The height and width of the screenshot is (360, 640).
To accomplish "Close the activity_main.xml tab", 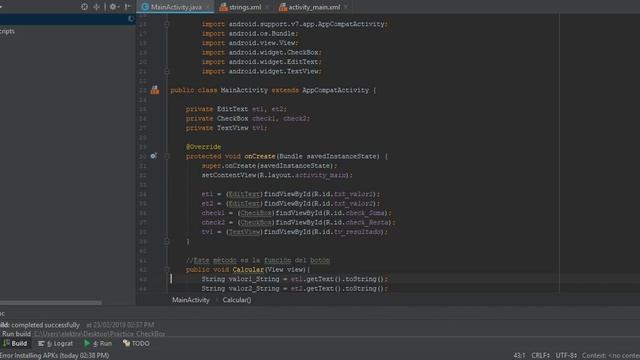I will click(346, 7).
